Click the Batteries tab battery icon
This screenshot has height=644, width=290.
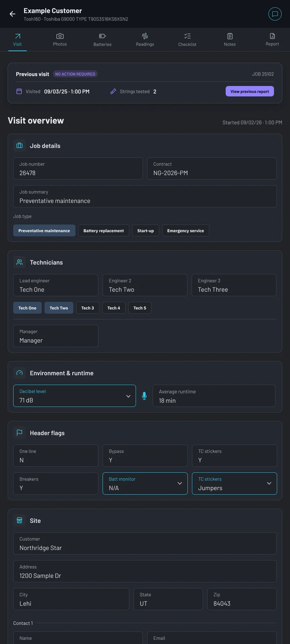click(103, 36)
